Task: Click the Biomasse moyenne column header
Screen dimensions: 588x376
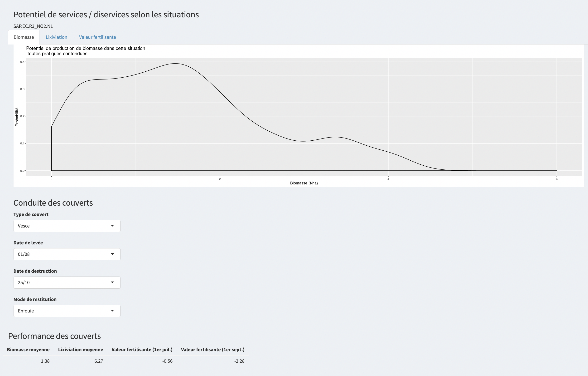Action: click(x=28, y=350)
